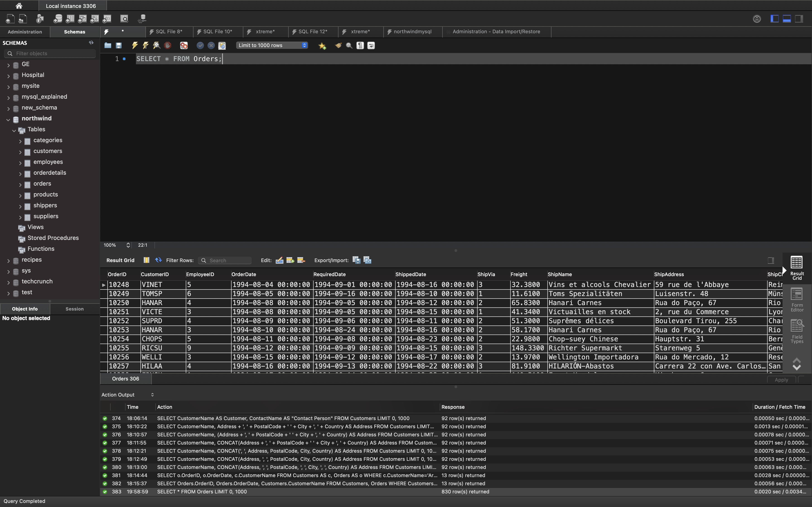Toggle the auto-commit mode button
This screenshot has height=507, width=812.
(222, 45)
